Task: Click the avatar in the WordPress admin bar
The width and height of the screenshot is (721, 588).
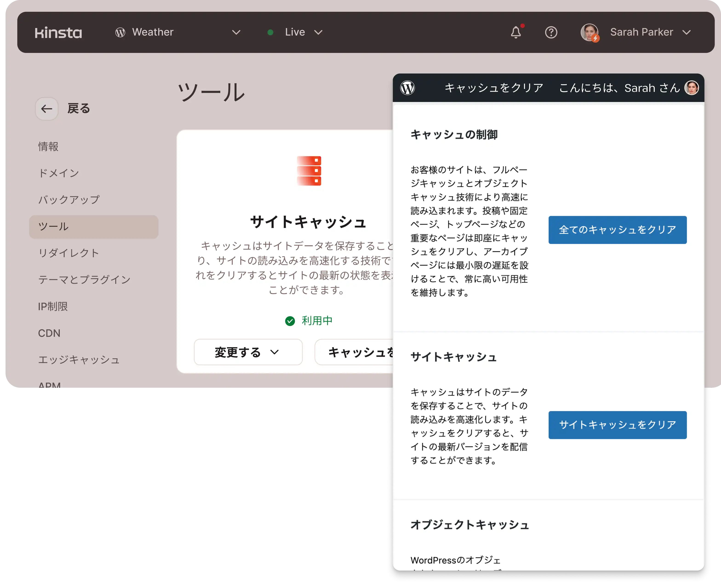Action: coord(692,88)
